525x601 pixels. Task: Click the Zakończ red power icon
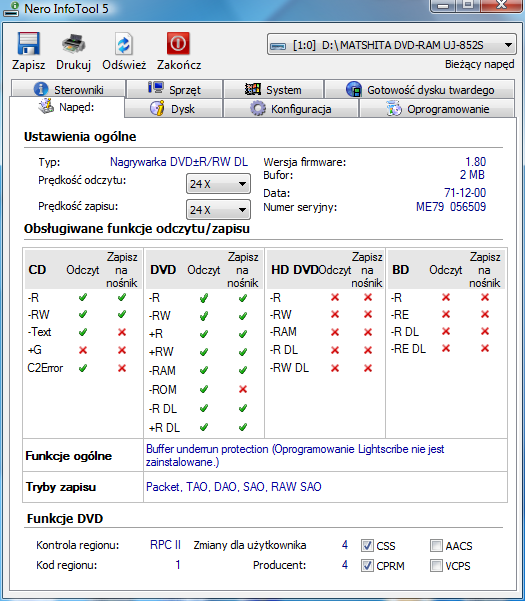pyautogui.click(x=178, y=43)
